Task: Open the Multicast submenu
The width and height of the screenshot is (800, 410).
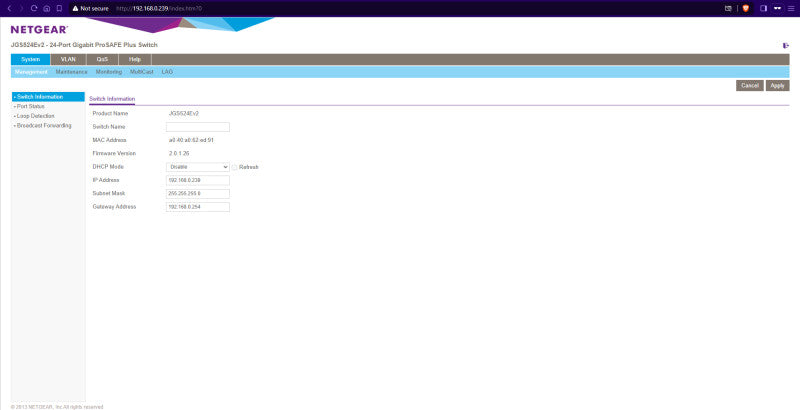Action: pyautogui.click(x=141, y=72)
